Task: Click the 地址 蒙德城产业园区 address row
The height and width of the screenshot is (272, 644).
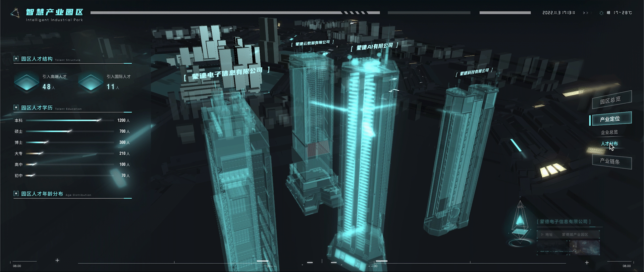Action: tap(568, 234)
